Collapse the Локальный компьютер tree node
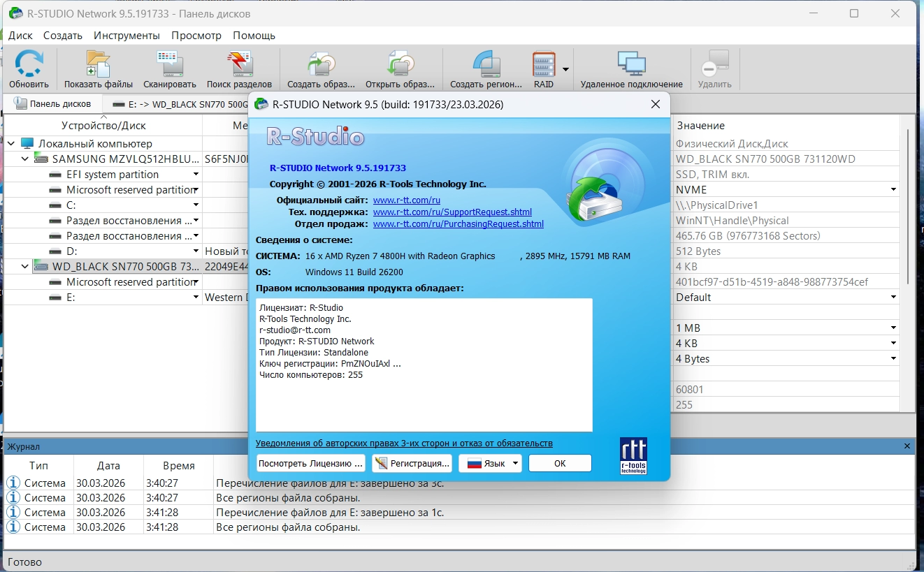The image size is (924, 572). tap(11, 143)
